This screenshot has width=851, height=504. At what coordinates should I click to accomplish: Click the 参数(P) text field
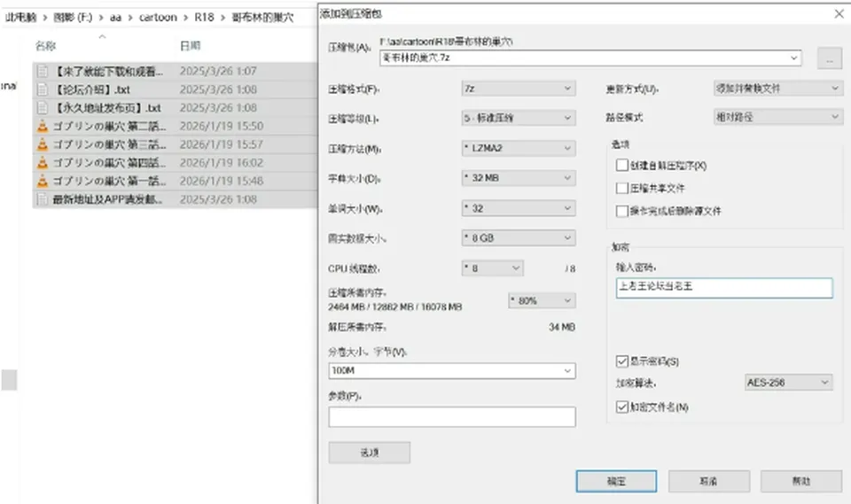coord(451,416)
